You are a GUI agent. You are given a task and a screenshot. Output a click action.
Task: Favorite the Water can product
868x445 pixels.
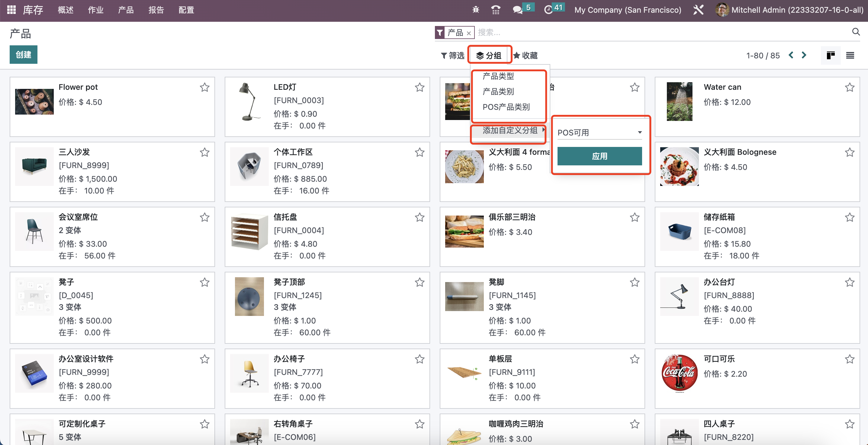tap(850, 87)
